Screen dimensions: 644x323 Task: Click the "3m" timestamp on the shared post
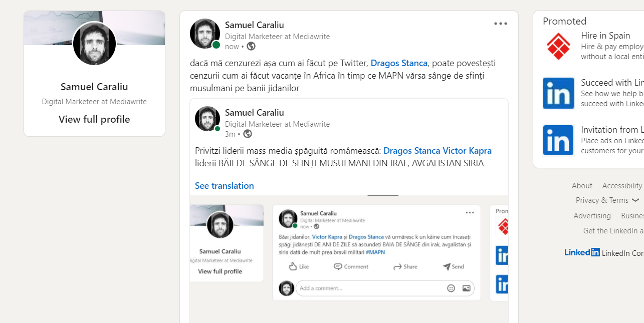tap(230, 134)
